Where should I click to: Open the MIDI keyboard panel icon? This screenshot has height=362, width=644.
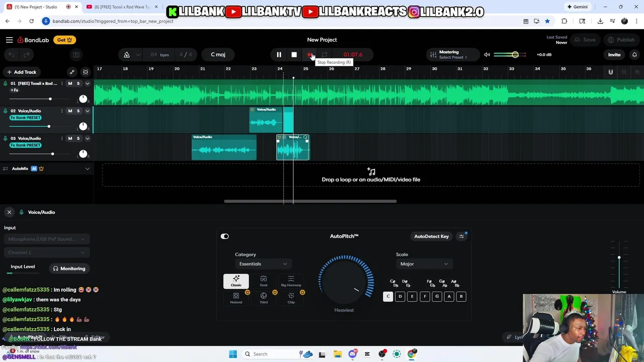[76, 55]
